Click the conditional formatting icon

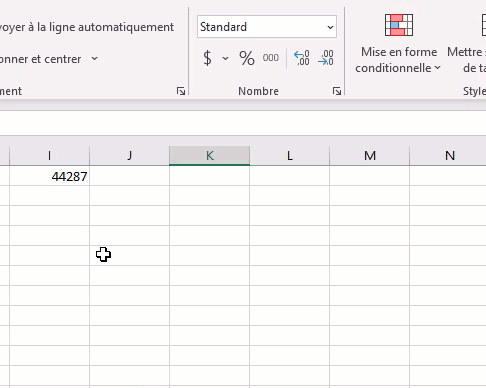click(399, 25)
